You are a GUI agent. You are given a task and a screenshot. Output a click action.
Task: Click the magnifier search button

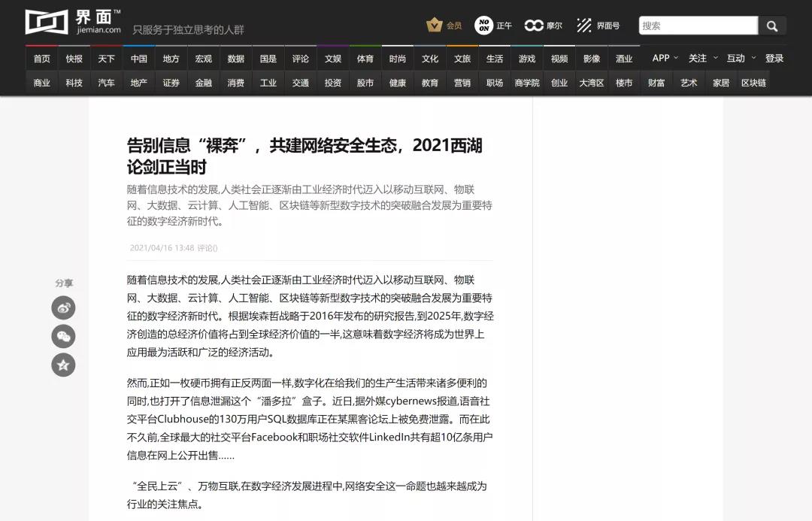[x=772, y=26]
